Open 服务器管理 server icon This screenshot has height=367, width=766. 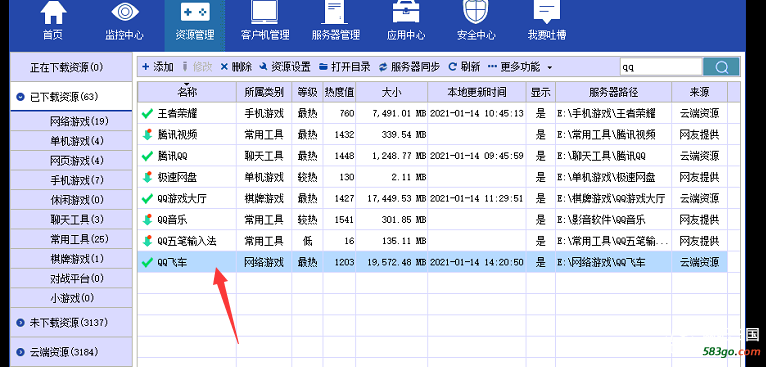click(335, 13)
